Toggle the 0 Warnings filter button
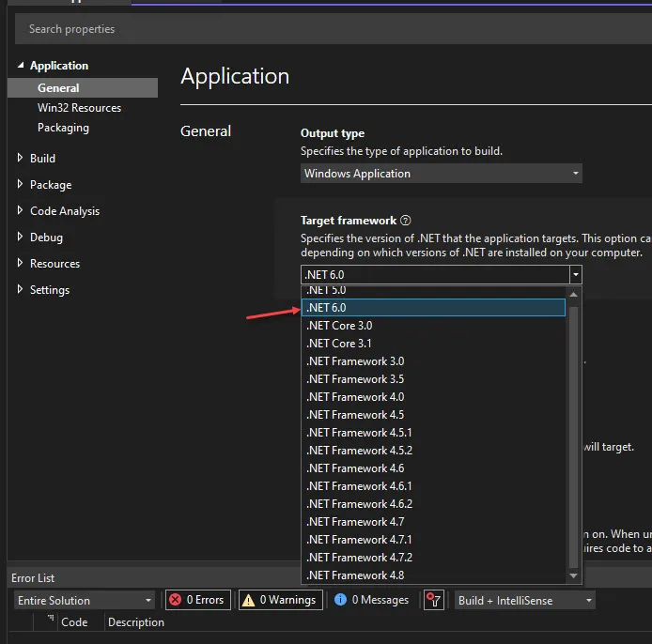 pos(281,600)
